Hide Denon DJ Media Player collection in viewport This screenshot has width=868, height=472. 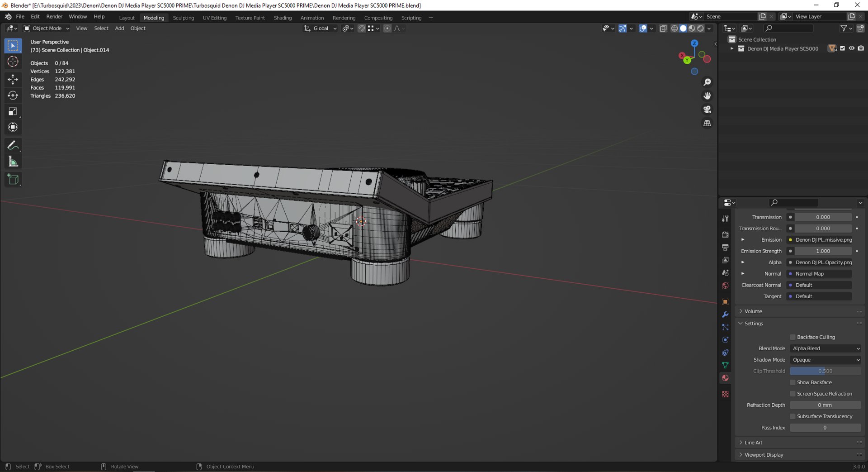[x=851, y=48]
